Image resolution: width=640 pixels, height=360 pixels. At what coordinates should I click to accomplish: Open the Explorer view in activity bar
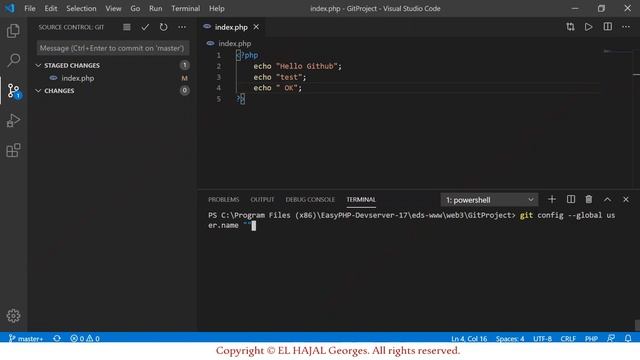tap(13, 31)
